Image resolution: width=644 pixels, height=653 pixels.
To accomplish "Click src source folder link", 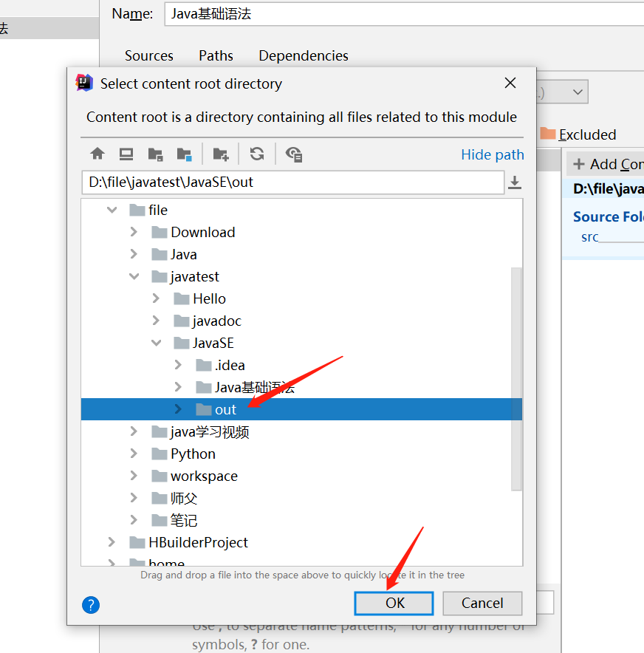I will click(x=590, y=237).
